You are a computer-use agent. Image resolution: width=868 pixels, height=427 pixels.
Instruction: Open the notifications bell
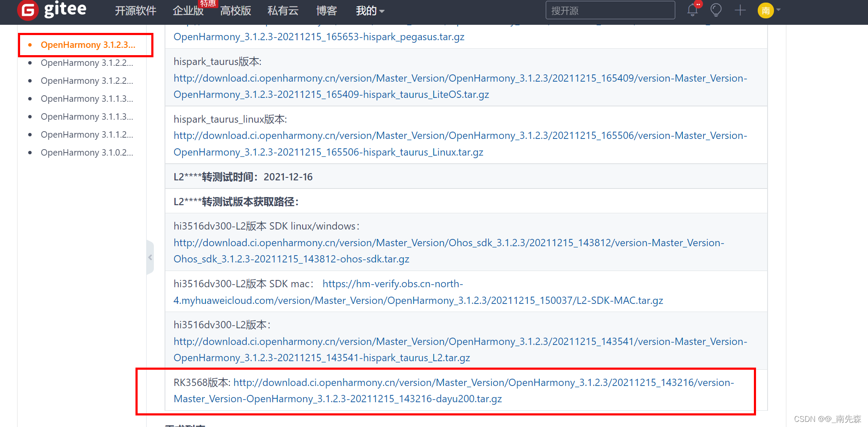coord(692,10)
